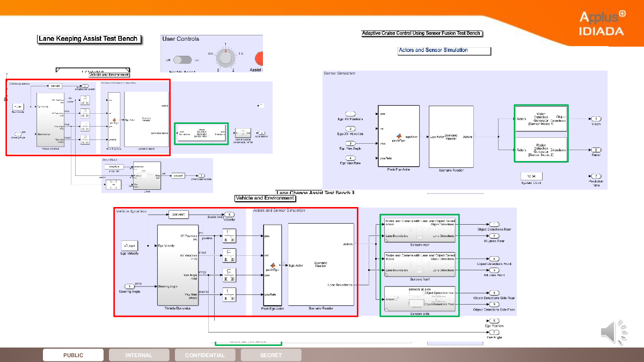Select the Driver Steering Angle outport
Viewport: 644px width, 362px height.
click(201, 175)
